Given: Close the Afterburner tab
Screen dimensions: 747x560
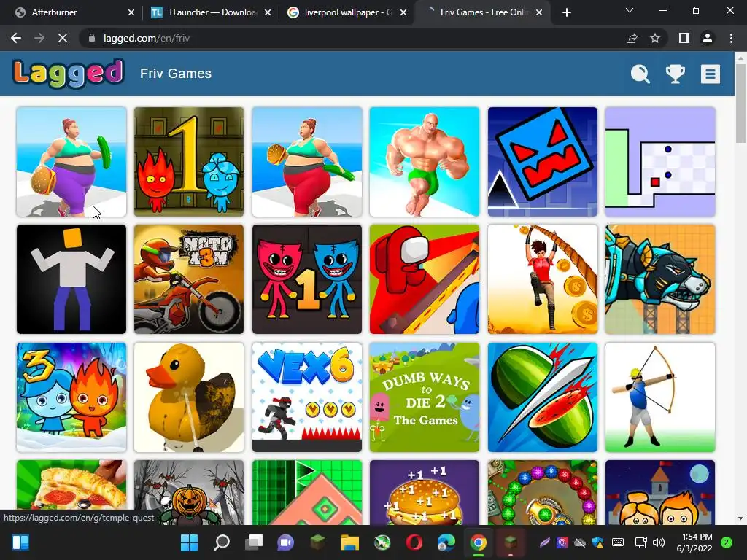Looking at the screenshot, I should point(131,12).
